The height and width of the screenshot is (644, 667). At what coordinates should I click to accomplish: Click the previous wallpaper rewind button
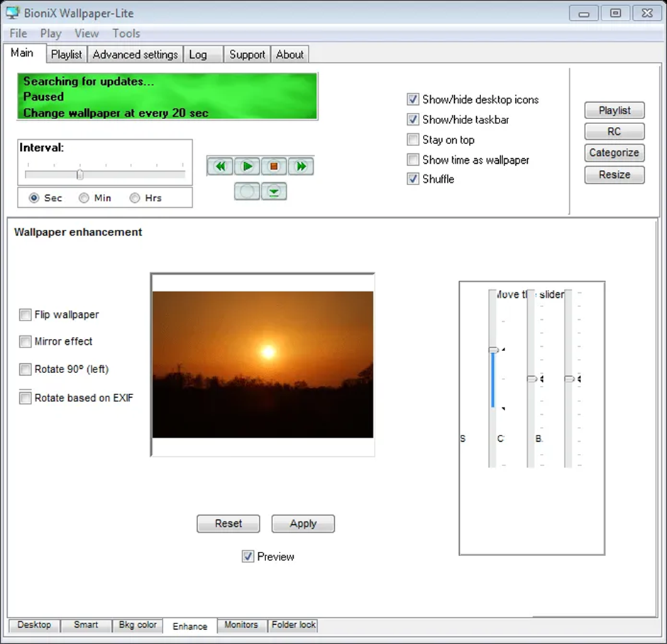point(220,166)
